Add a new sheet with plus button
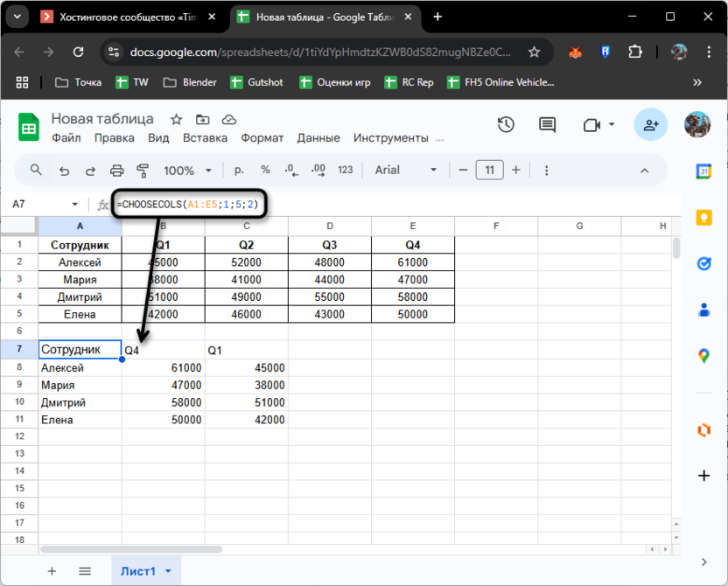The height and width of the screenshot is (586, 728). coord(52,571)
